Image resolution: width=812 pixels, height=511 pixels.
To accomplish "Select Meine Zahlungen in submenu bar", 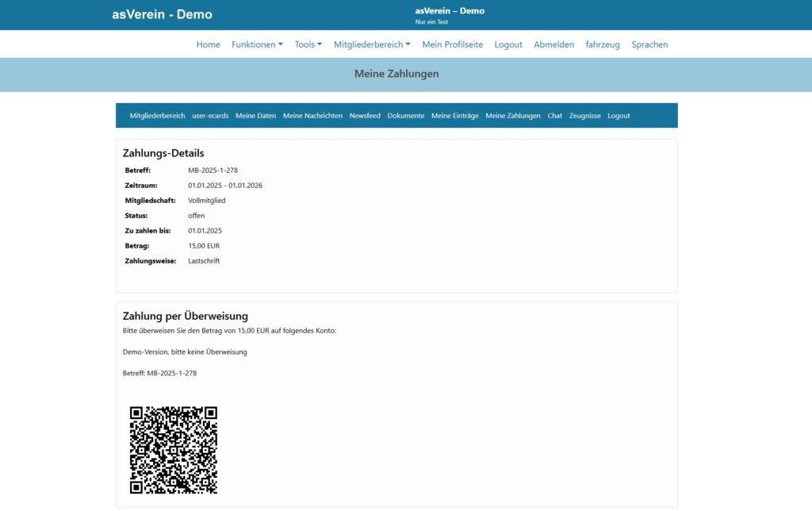I will [513, 116].
